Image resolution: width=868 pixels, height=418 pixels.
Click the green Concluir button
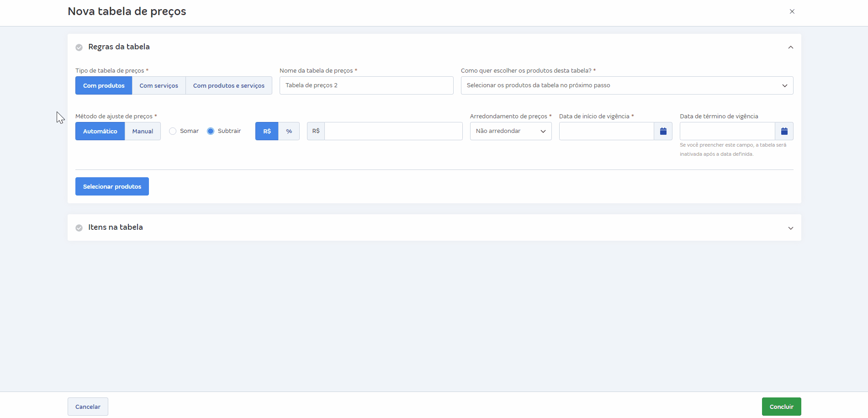point(782,407)
